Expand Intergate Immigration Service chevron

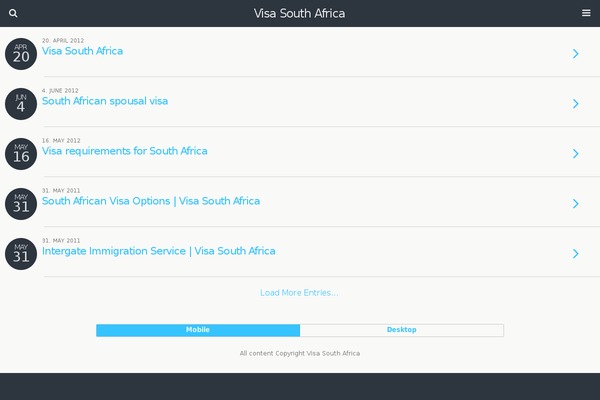[x=576, y=254]
